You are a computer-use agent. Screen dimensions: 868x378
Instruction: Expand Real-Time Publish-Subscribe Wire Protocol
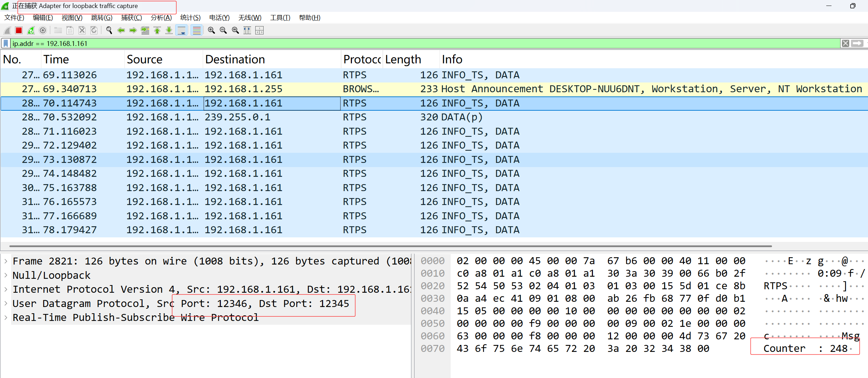6,317
